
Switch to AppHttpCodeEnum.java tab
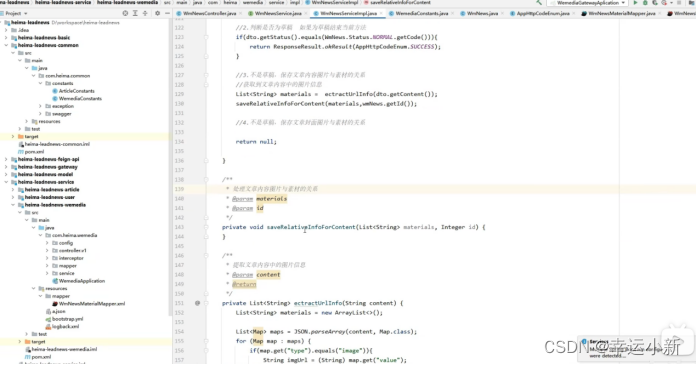[x=543, y=14]
